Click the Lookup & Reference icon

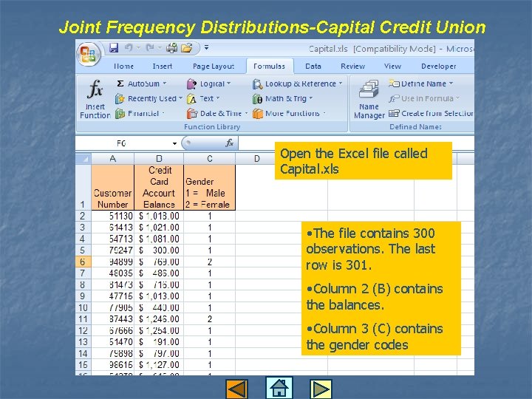tap(258, 83)
